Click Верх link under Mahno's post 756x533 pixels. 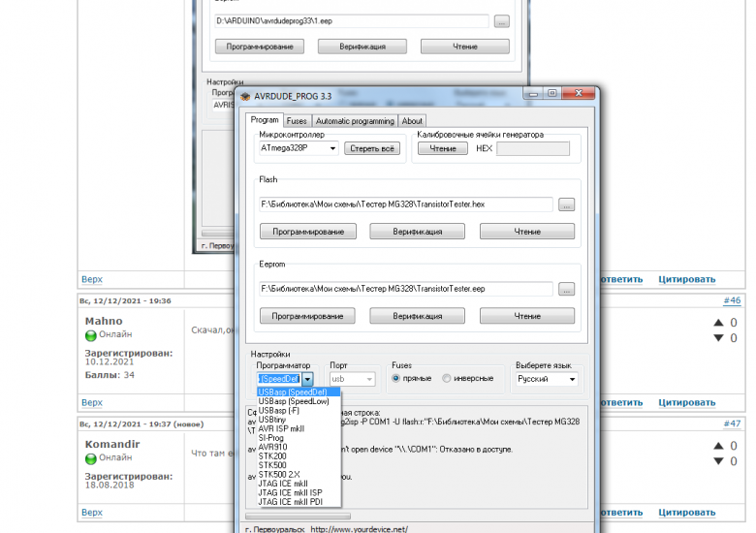click(x=92, y=402)
